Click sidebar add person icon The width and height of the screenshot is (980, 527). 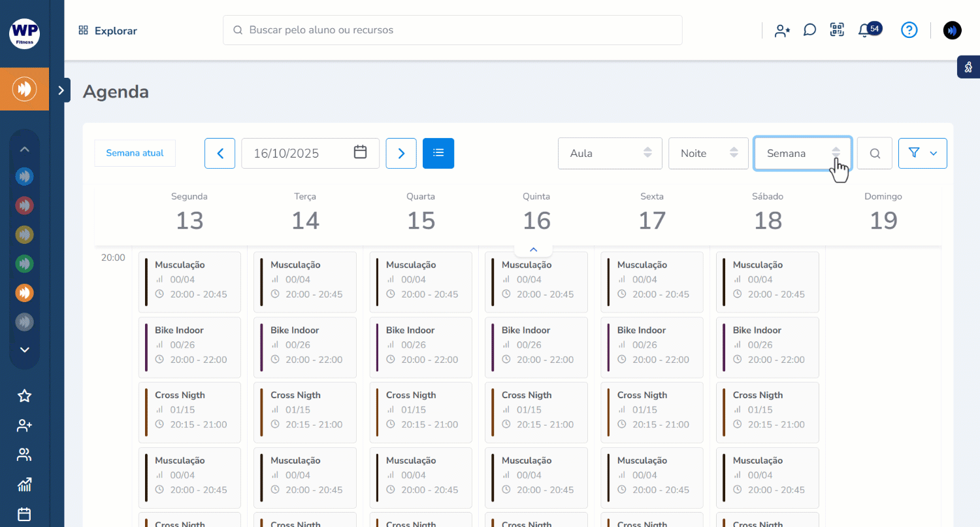pyautogui.click(x=24, y=426)
